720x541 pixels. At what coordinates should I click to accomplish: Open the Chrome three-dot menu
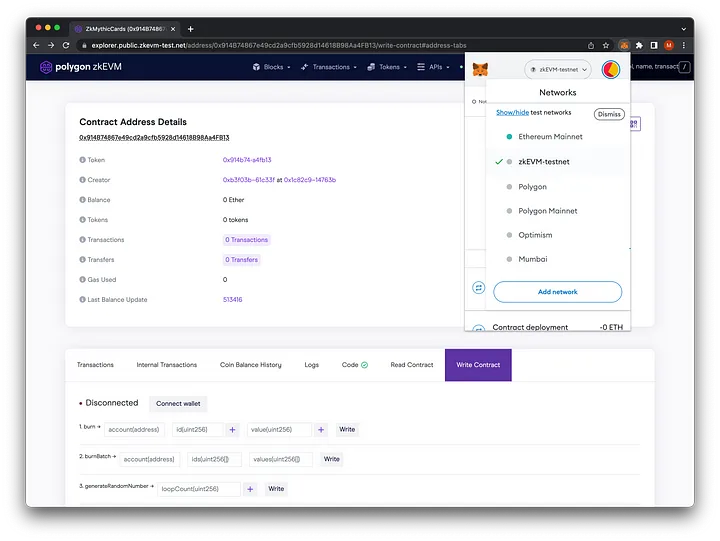(684, 45)
